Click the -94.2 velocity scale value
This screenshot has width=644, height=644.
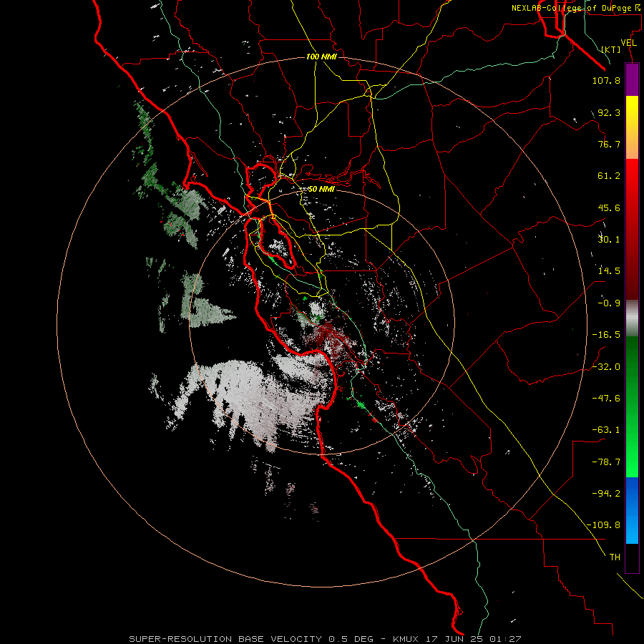pos(606,494)
